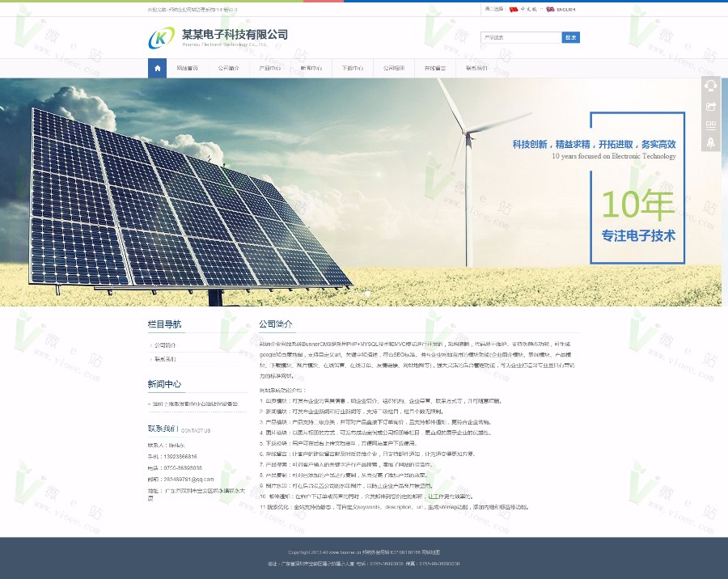Image resolution: width=728 pixels, height=579 pixels.
Task: Open the 新闻中心 dropdown menu
Action: tap(311, 69)
